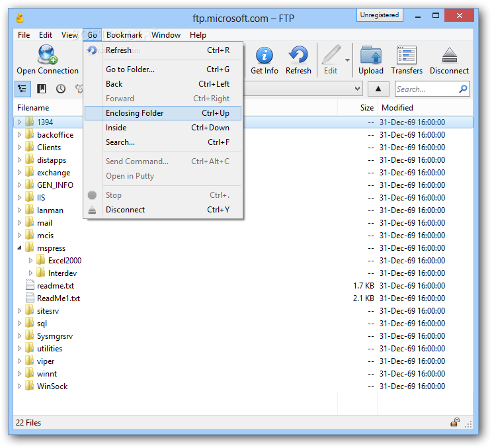Open the Edit menu in menu bar
The image size is (492, 448).
(46, 35)
